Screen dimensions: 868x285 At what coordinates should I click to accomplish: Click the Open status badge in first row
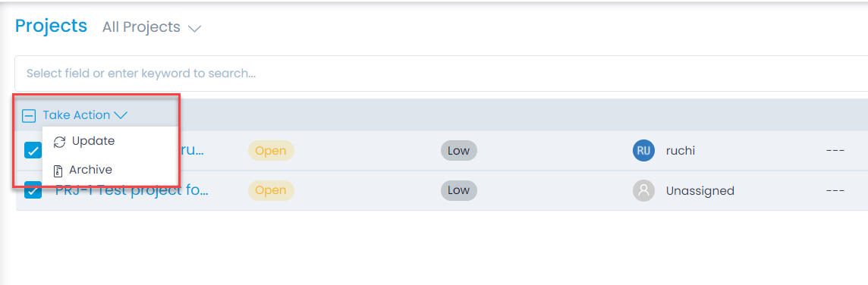[x=271, y=150]
